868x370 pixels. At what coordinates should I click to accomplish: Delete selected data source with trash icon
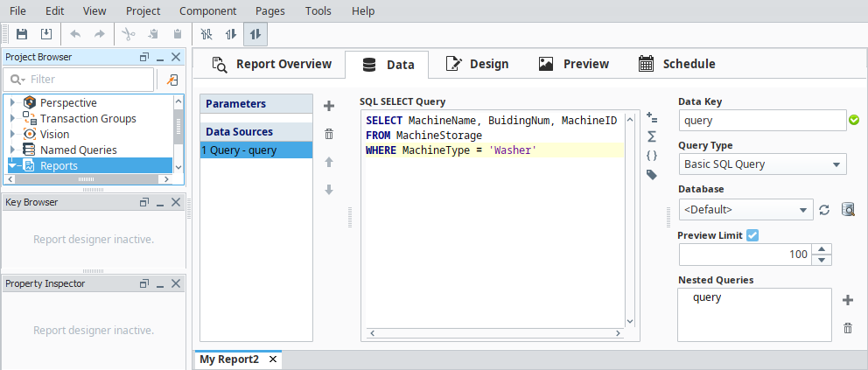329,134
